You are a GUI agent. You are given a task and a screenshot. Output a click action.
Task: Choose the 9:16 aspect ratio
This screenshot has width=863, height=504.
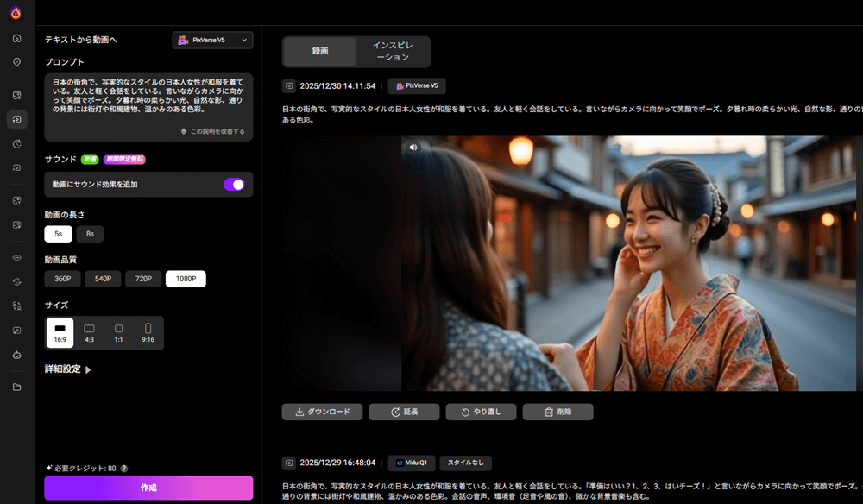(x=148, y=332)
